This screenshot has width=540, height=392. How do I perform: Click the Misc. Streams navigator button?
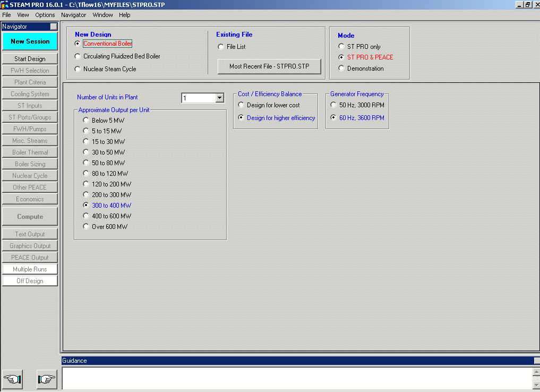coord(30,141)
